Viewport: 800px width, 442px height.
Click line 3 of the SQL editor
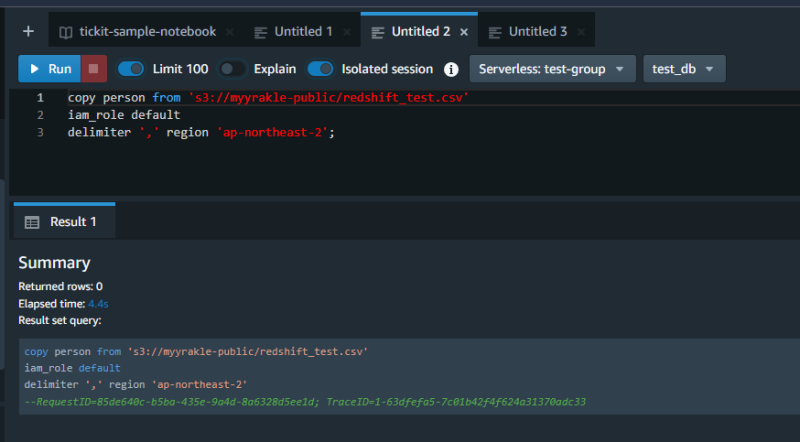[200, 132]
